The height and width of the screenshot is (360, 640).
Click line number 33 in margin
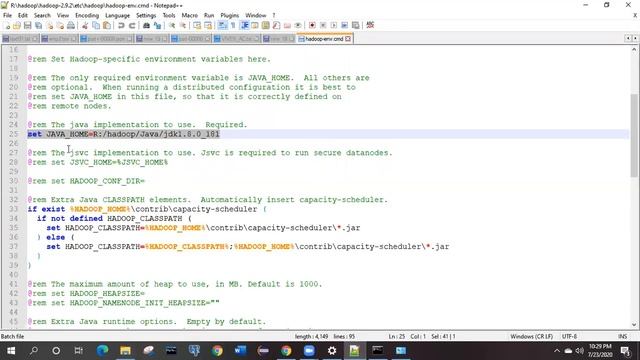point(13,209)
